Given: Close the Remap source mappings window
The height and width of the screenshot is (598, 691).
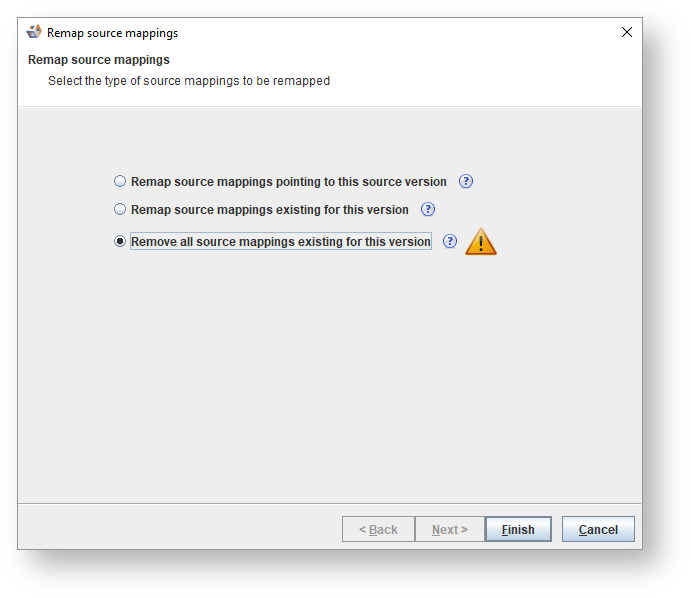Looking at the screenshot, I should tap(627, 32).
